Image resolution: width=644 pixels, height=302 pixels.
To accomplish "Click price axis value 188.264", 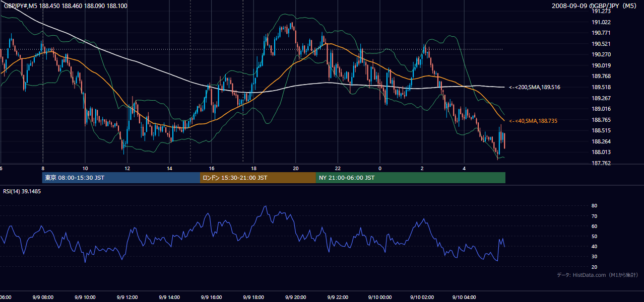I will tap(601, 141).
